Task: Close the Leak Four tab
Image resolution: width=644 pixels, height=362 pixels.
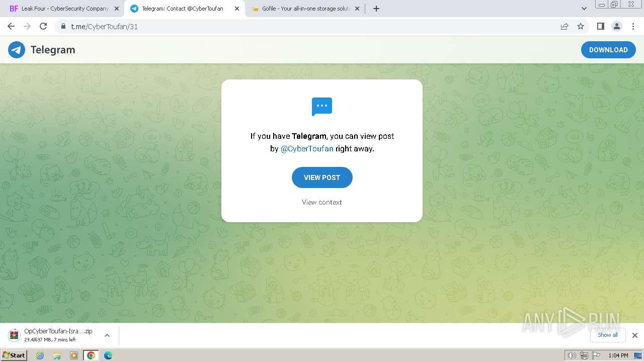Action: (x=117, y=9)
